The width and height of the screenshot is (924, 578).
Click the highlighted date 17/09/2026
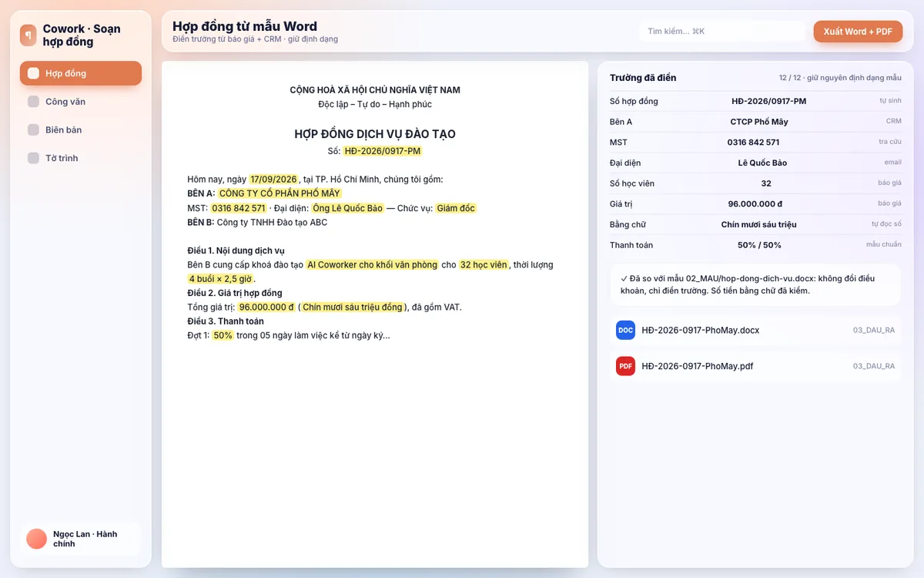point(273,180)
